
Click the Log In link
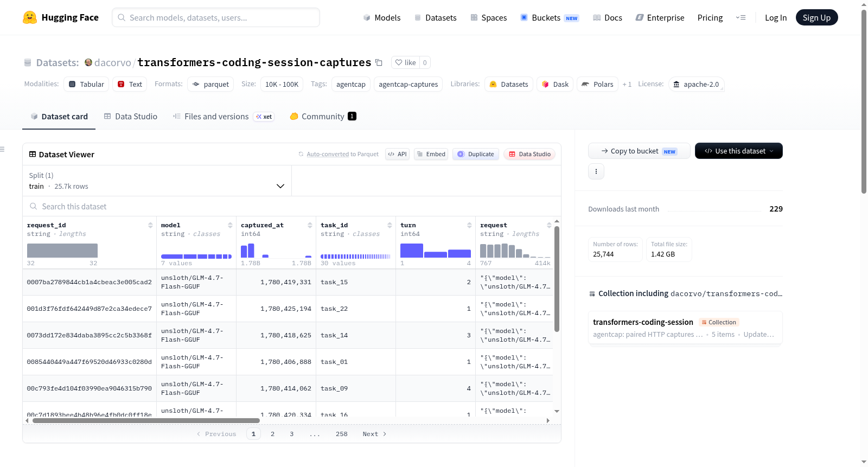(776, 17)
